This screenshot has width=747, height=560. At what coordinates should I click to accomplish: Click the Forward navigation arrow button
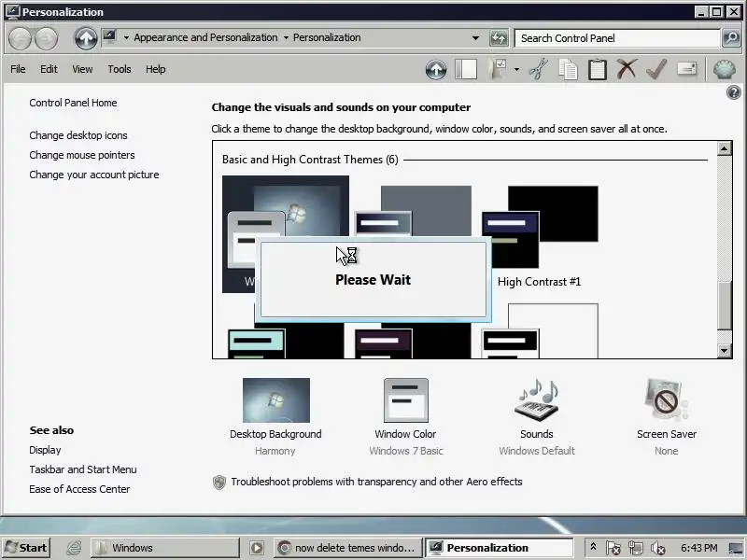tap(47, 38)
